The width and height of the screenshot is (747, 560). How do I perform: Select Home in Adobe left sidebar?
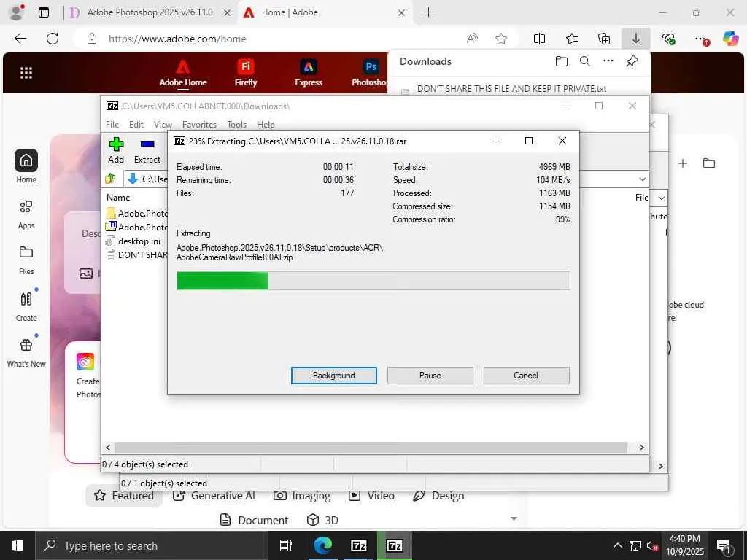26,166
